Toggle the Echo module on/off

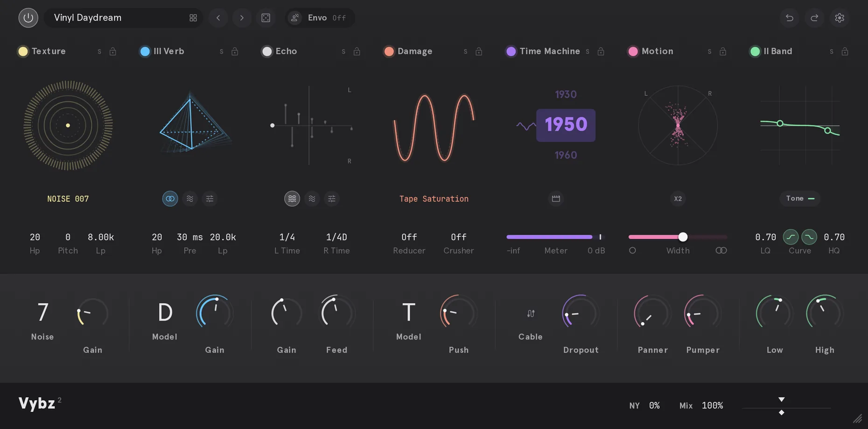(267, 51)
